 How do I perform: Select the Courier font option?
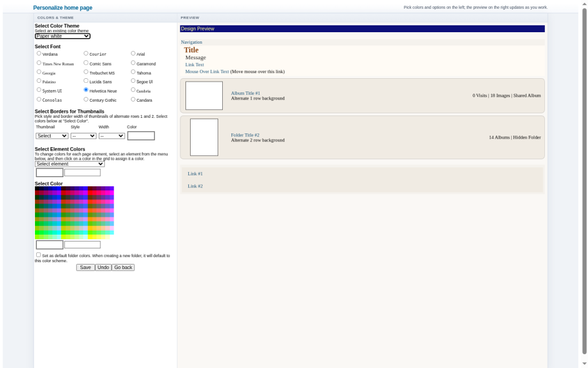pyautogui.click(x=86, y=53)
